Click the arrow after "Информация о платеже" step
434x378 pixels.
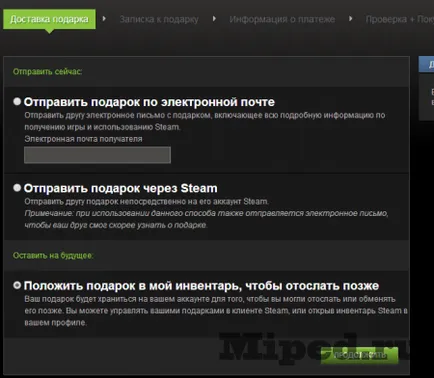click(351, 19)
